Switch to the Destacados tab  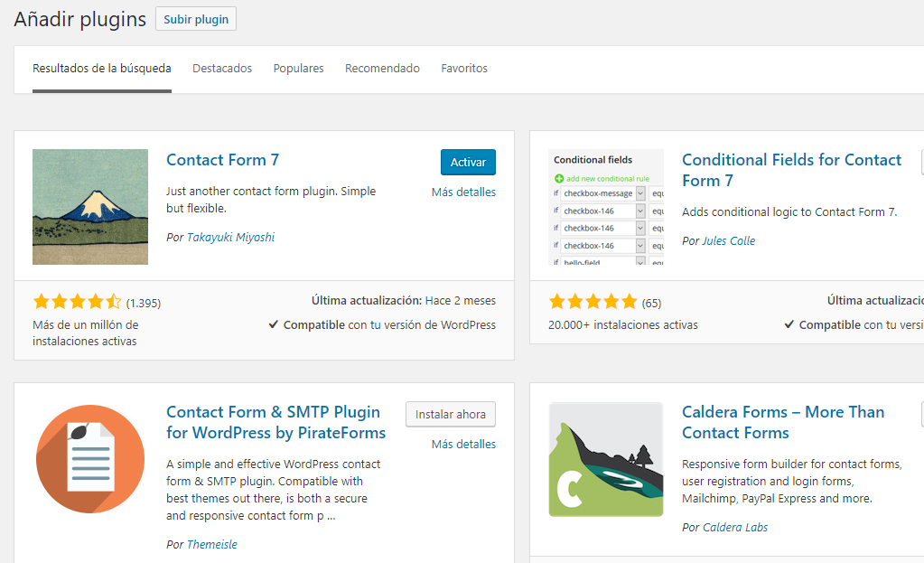click(222, 69)
